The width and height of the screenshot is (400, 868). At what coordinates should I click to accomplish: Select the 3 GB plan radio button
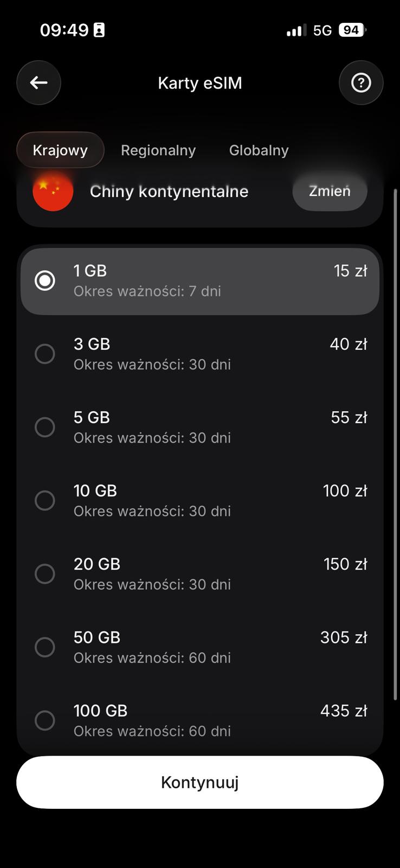pos(45,354)
